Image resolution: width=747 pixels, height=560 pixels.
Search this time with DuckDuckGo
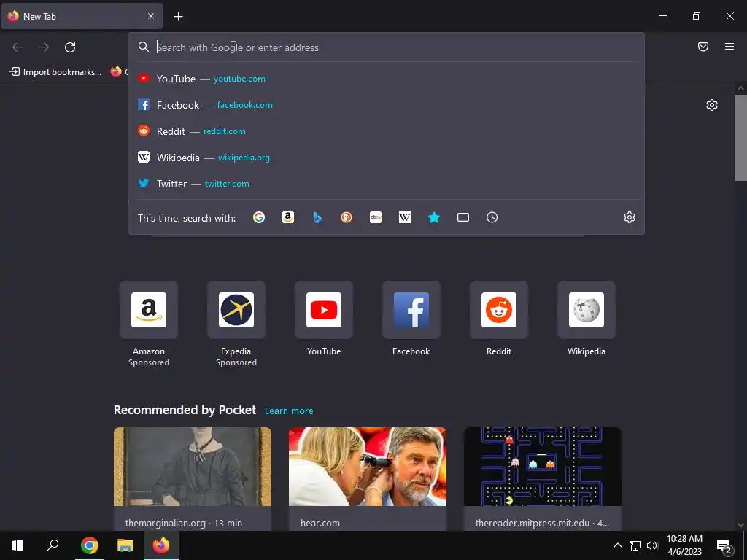[347, 217]
